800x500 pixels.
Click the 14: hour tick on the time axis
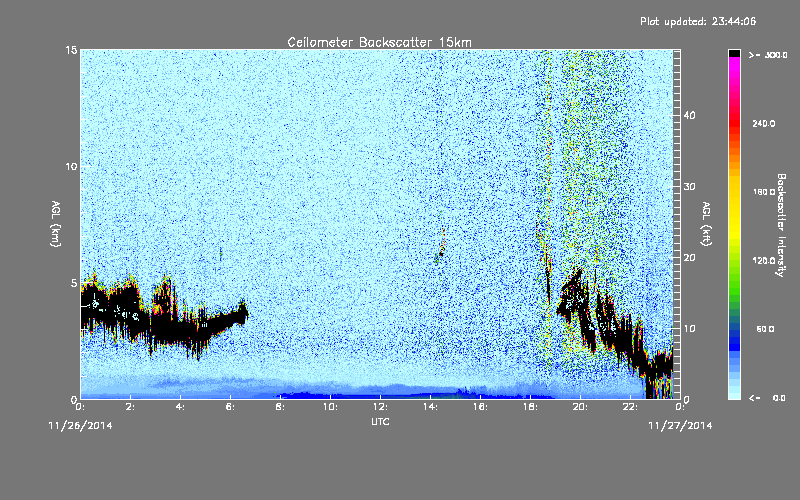(430, 407)
